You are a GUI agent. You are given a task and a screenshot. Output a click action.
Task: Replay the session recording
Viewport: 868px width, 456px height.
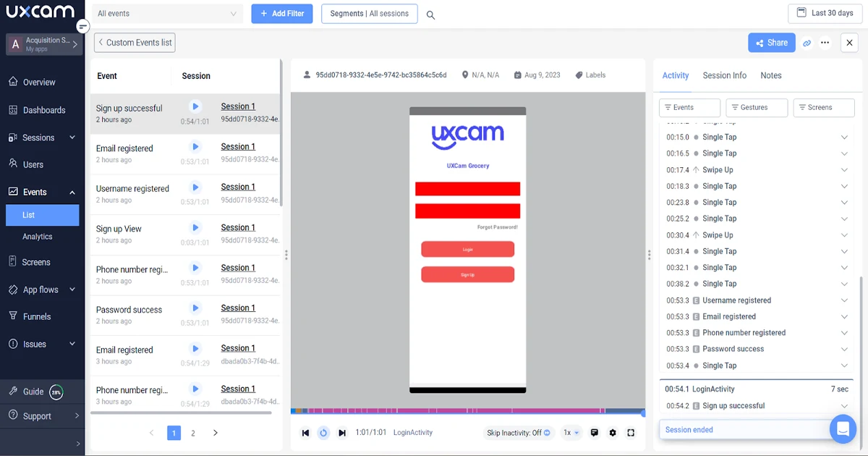(x=323, y=433)
